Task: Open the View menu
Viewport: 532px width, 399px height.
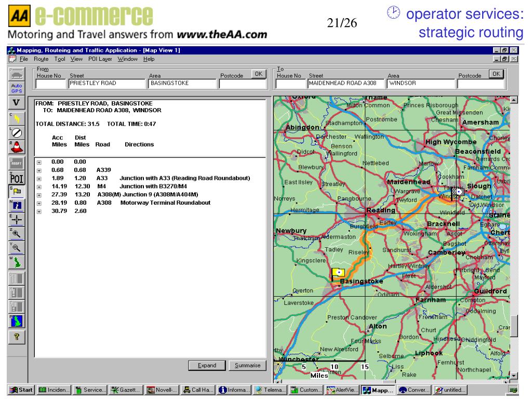Action: click(76, 59)
